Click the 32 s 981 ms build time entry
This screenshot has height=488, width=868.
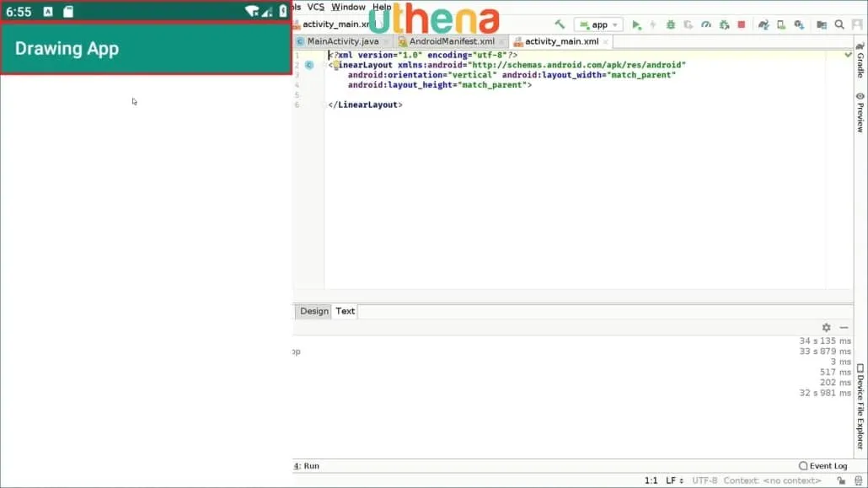click(x=825, y=394)
